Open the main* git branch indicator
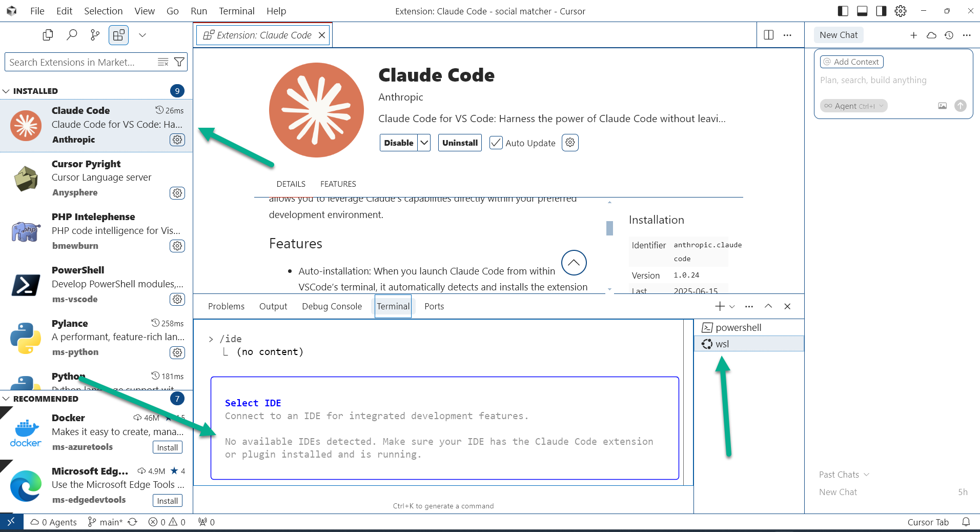 pos(106,522)
